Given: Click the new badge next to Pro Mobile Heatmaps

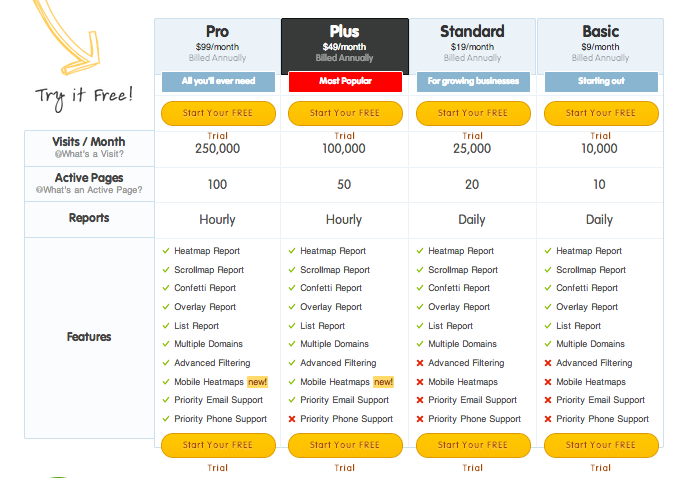Looking at the screenshot, I should pyautogui.click(x=257, y=382).
